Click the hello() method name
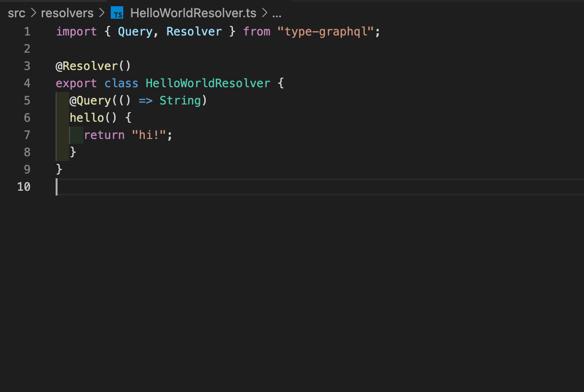The height and width of the screenshot is (392, 584). tap(87, 117)
